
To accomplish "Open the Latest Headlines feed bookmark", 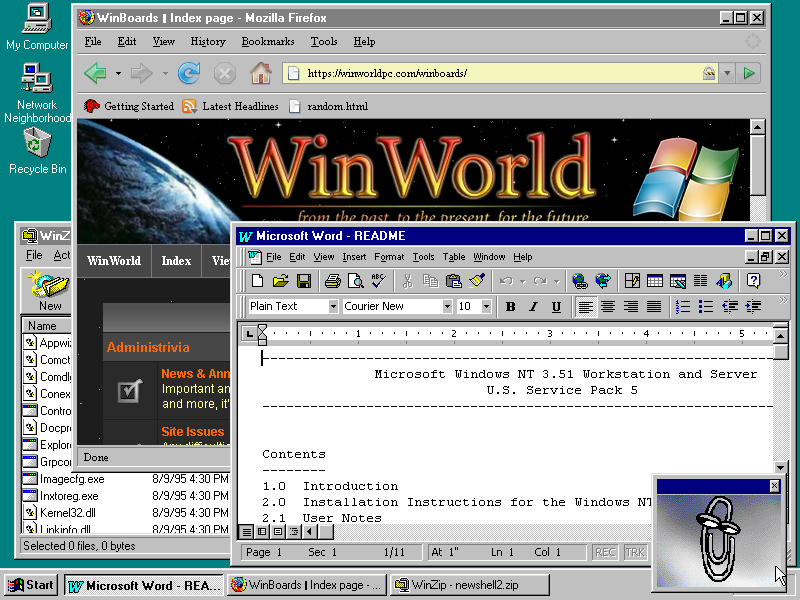I will coord(231,106).
